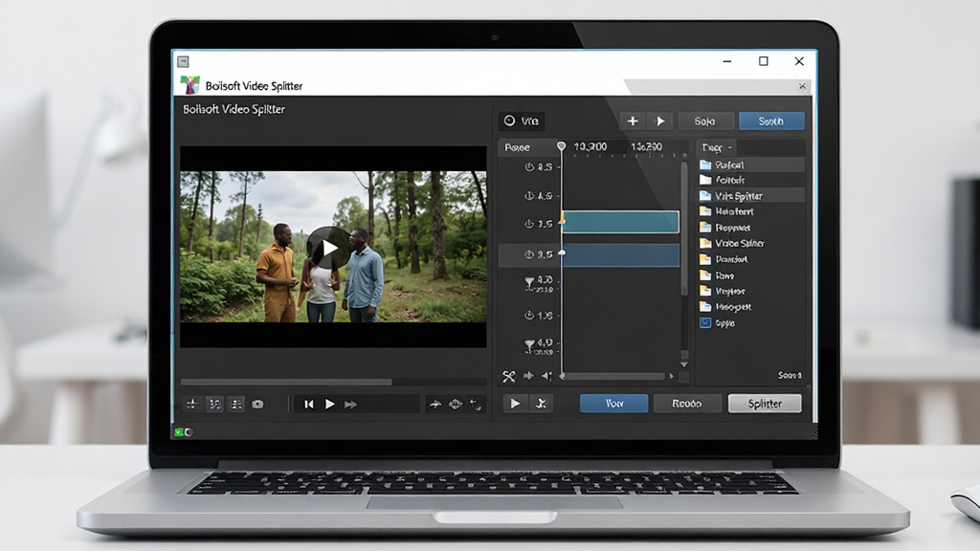Click the green status icon in the status bar

(x=179, y=431)
